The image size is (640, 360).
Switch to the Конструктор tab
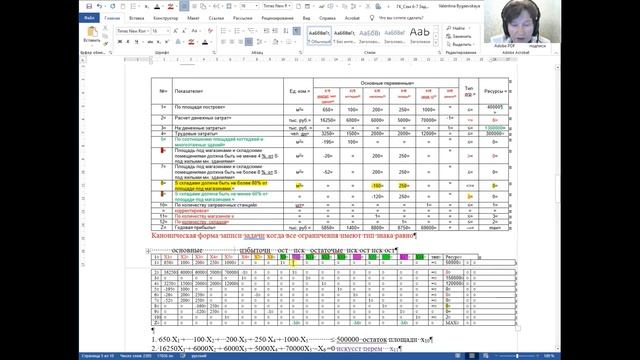click(165, 18)
